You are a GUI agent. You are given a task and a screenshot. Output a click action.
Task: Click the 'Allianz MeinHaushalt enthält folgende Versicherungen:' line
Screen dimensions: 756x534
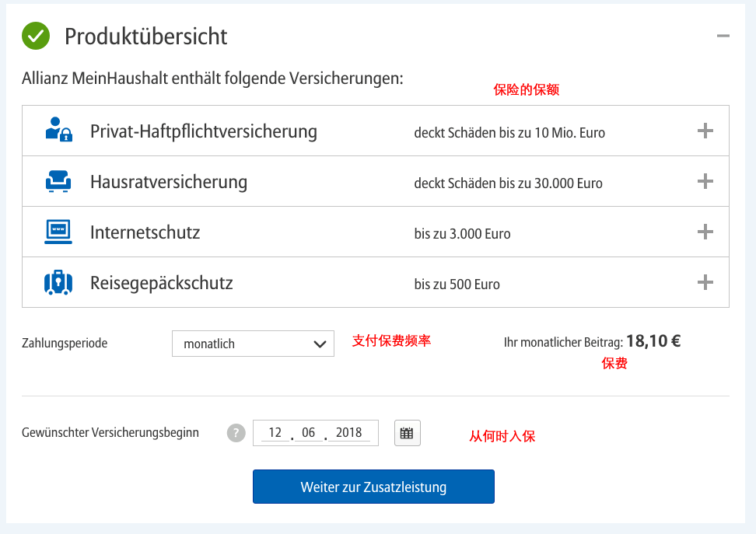pos(212,78)
